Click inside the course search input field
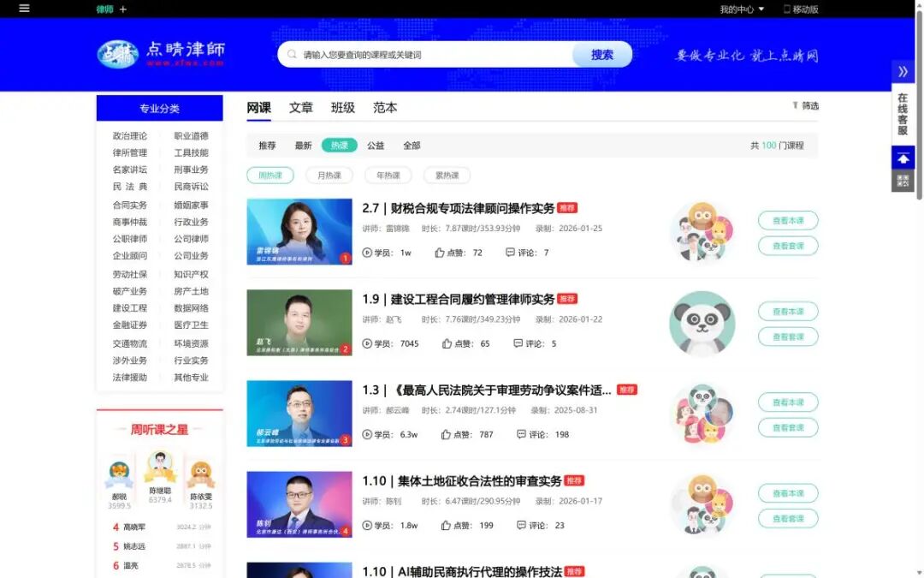 point(411,53)
